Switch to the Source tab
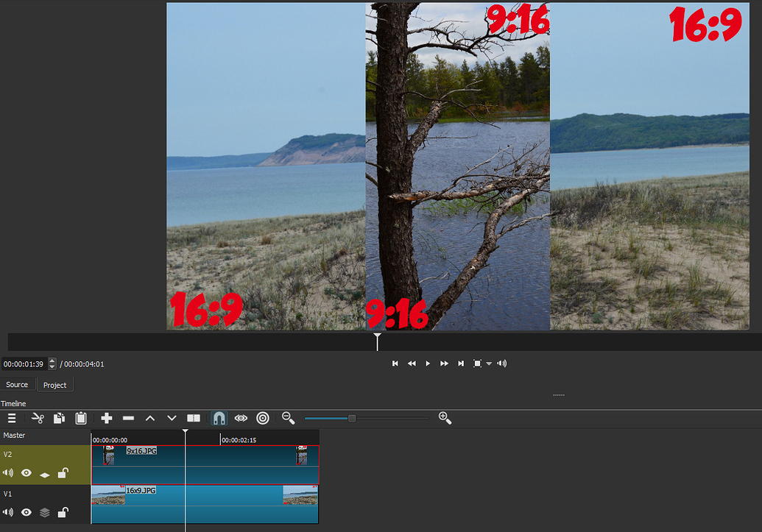762x532 pixels. pyautogui.click(x=17, y=384)
